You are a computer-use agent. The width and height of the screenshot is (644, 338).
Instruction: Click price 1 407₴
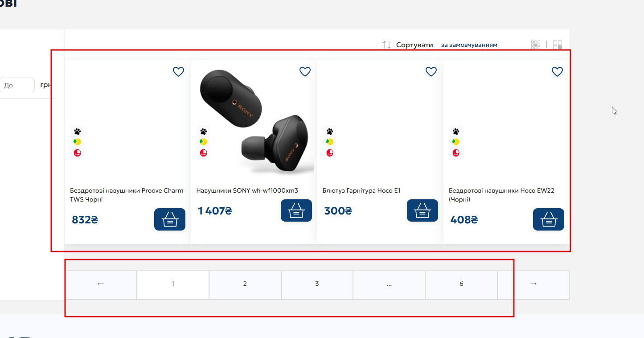[215, 211]
